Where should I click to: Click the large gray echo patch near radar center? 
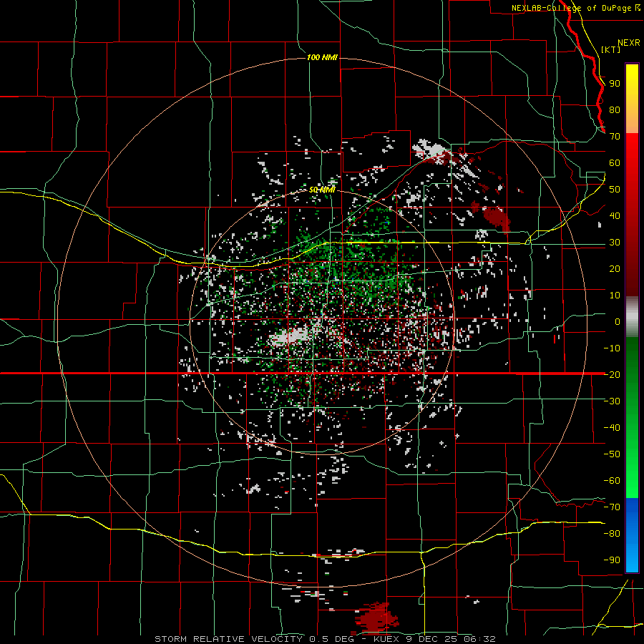290,336
